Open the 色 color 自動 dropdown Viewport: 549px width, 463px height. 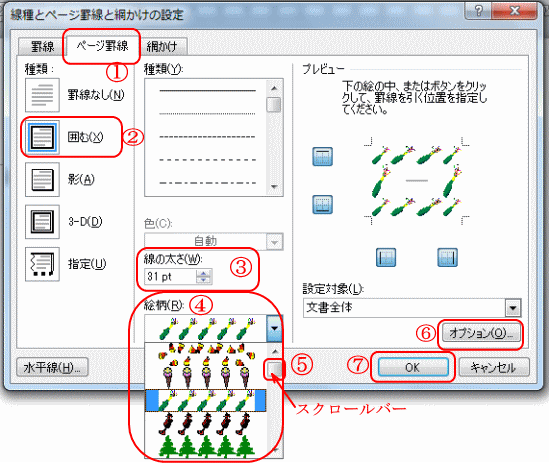pos(214,241)
